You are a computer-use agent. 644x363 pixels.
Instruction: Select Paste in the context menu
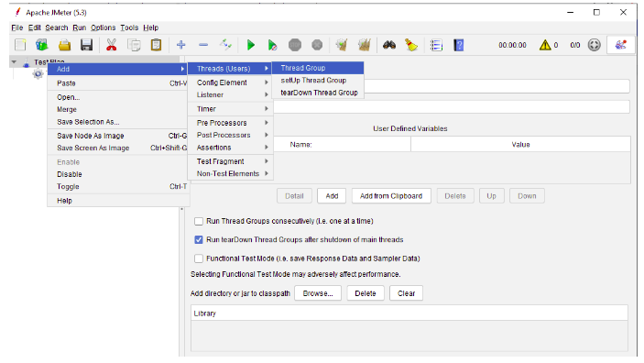click(118, 83)
